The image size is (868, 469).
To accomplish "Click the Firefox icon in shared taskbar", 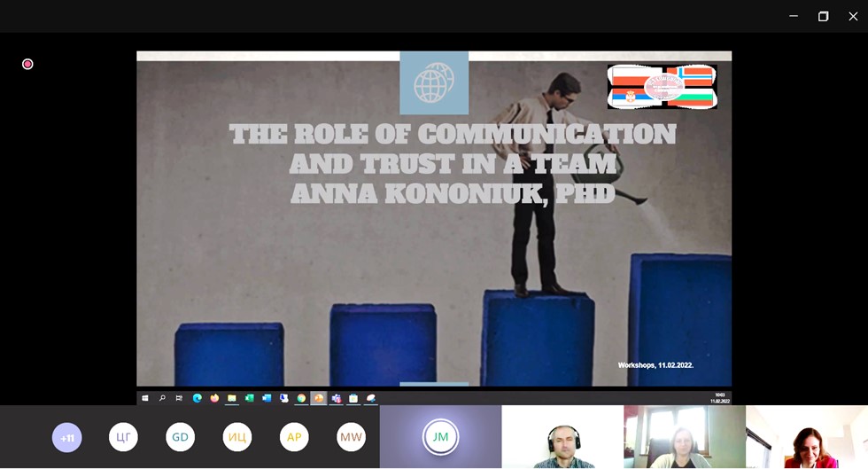I will pos(214,398).
